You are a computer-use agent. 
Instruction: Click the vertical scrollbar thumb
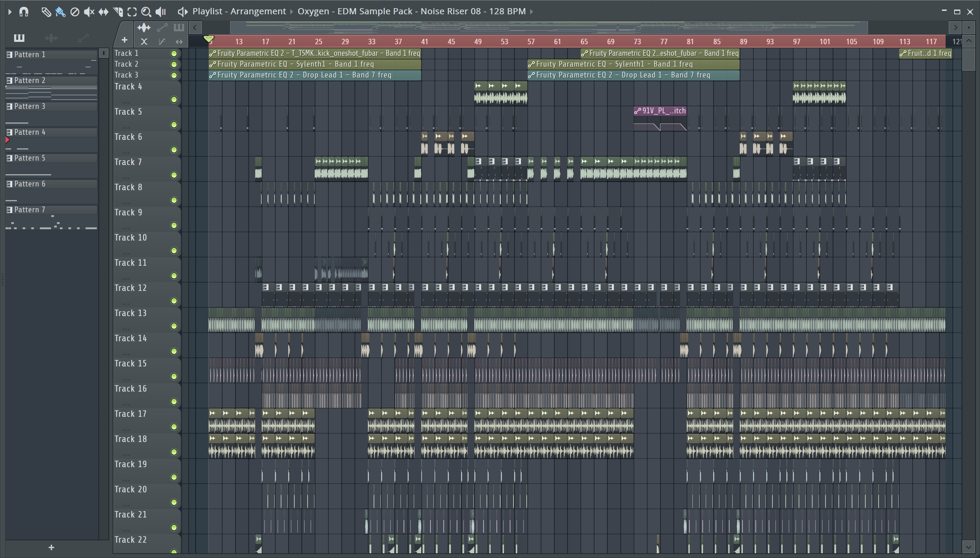[x=969, y=60]
